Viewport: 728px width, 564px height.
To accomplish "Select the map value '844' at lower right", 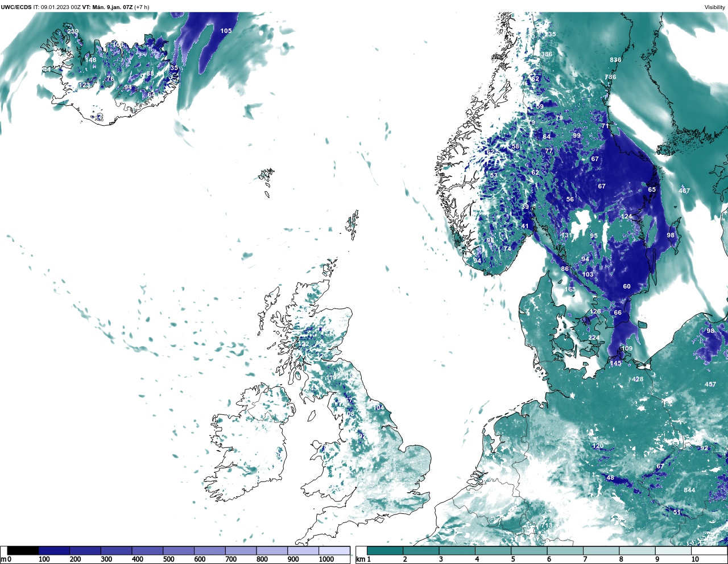I will click(689, 490).
